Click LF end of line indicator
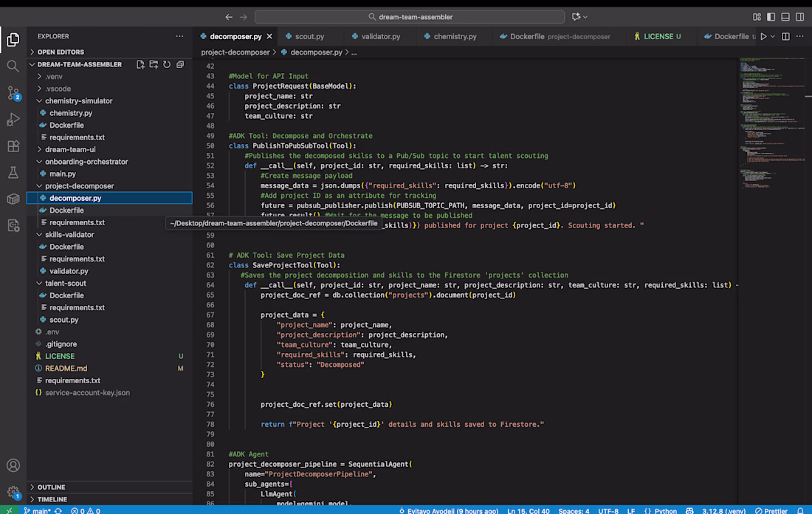The image size is (812, 514). pos(630,510)
